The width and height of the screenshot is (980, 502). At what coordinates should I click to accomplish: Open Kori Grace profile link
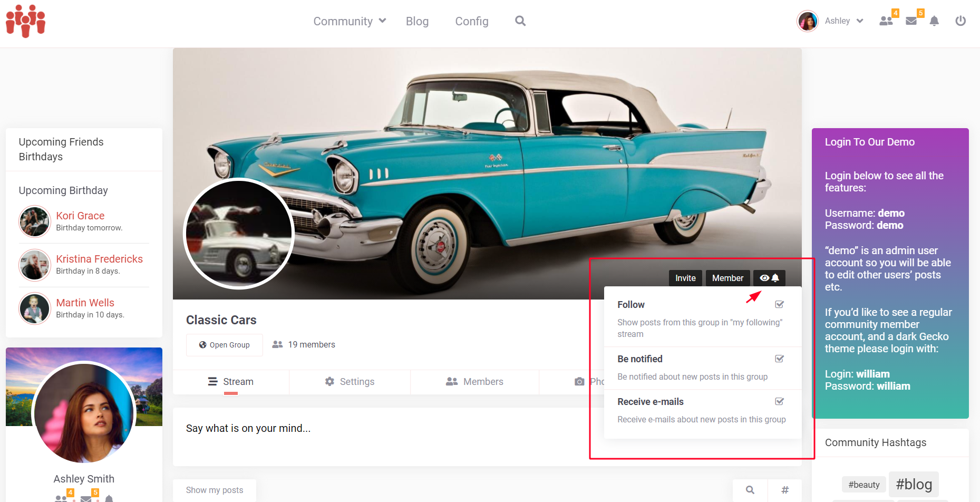80,216
